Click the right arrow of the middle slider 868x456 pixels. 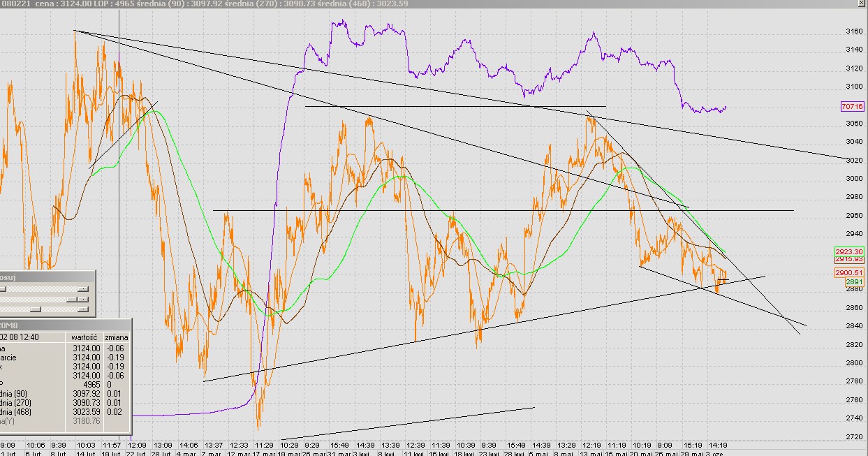83,298
